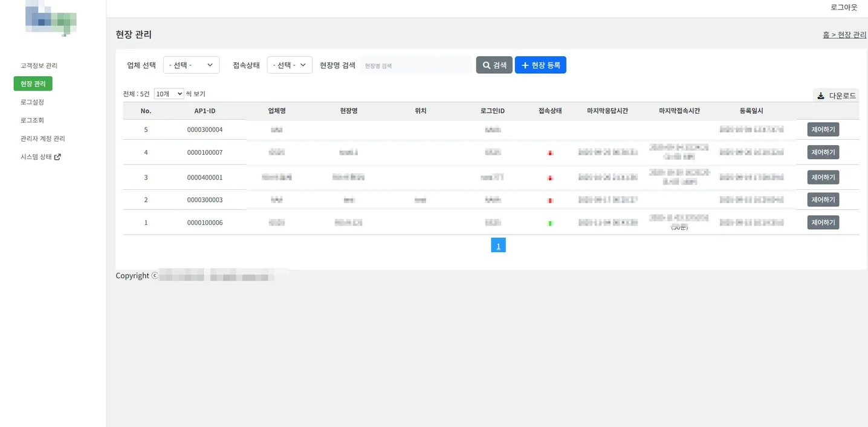Click 로그아웃 at the top right
The image size is (868, 427).
point(844,7)
